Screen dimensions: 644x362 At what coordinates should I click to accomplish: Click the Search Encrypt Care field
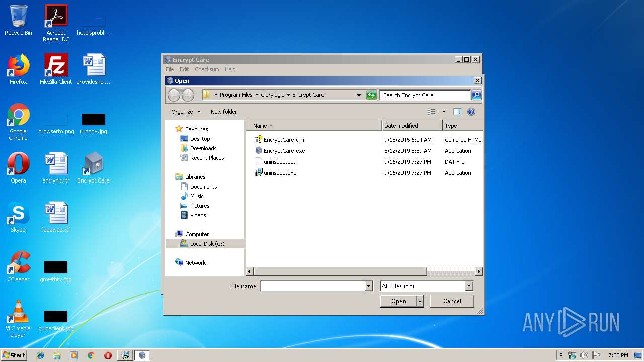(x=425, y=95)
